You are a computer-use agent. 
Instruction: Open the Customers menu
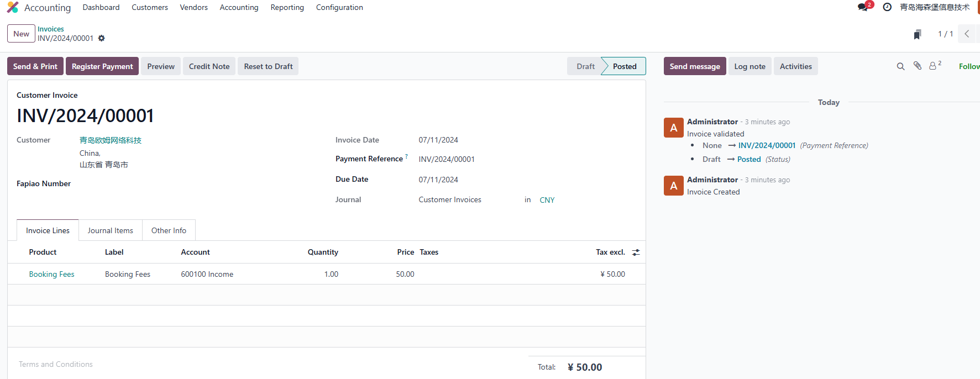[150, 7]
